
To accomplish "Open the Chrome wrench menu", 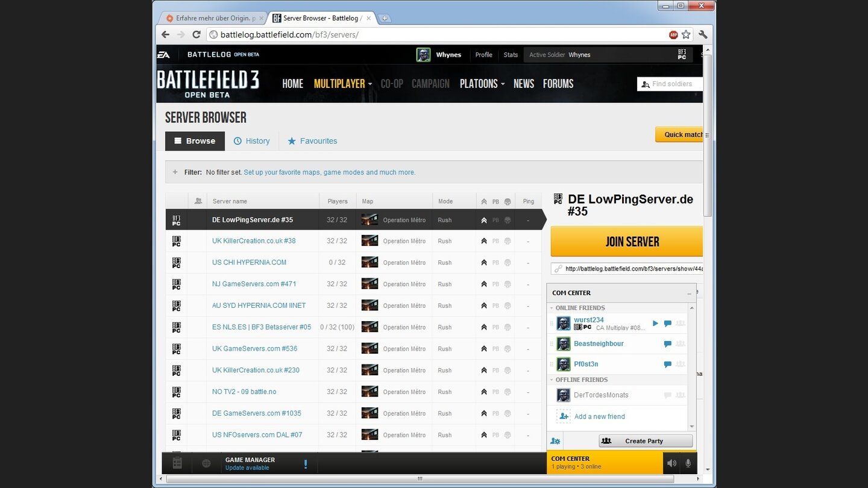I will click(703, 35).
